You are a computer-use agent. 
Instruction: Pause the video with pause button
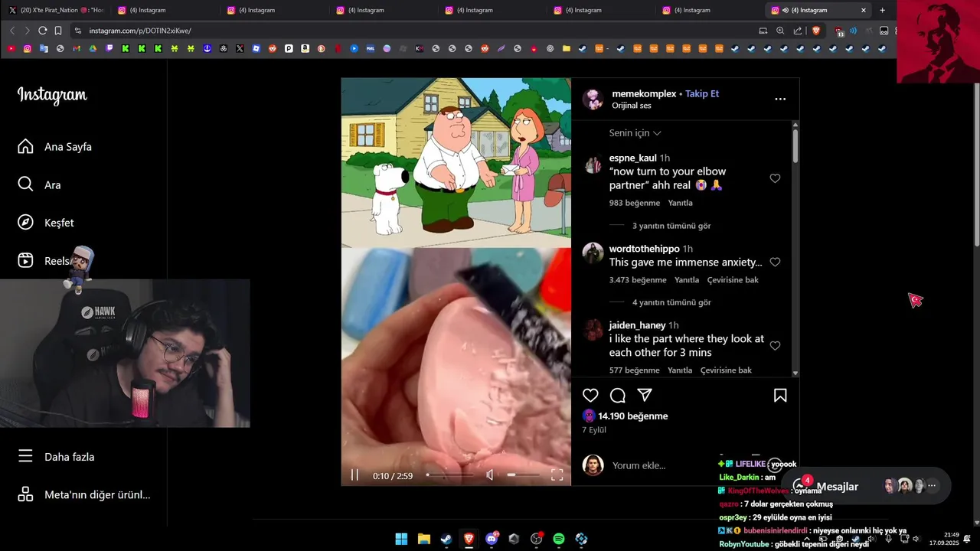click(x=354, y=475)
